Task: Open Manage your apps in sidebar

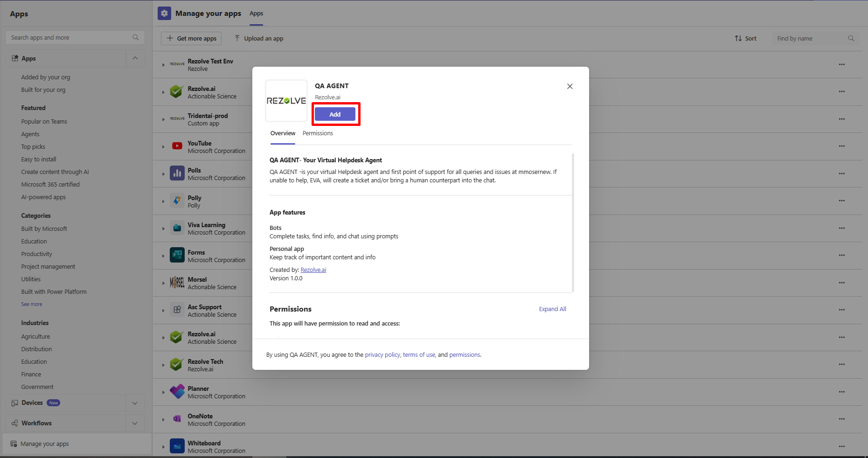Action: 77,444
